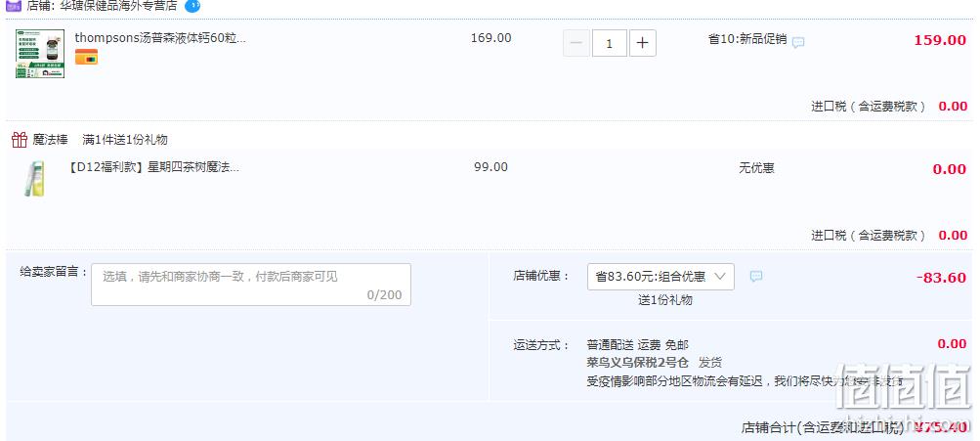The height and width of the screenshot is (441, 980).
Task: Click 进口税 label under gift item
Action: coord(868,236)
